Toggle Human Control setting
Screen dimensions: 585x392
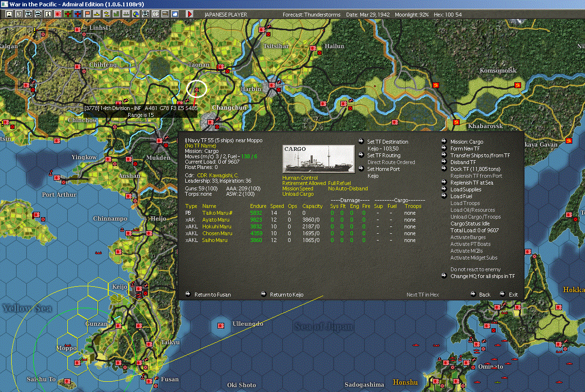point(300,178)
